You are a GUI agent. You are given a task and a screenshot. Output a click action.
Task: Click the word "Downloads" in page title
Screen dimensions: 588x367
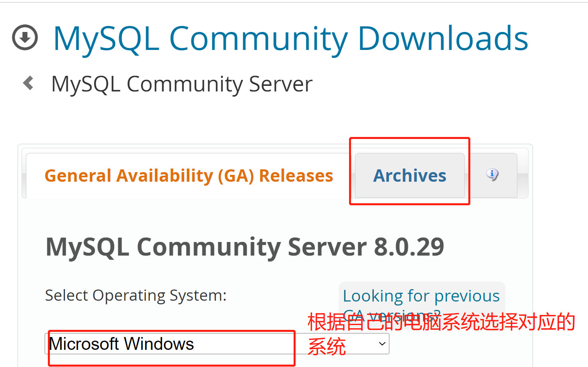pyautogui.click(x=443, y=39)
